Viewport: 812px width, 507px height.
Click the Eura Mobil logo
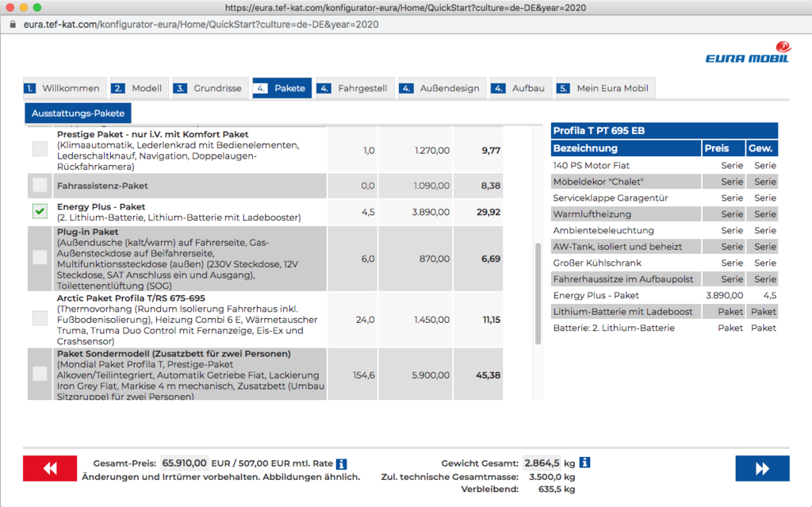tap(748, 53)
